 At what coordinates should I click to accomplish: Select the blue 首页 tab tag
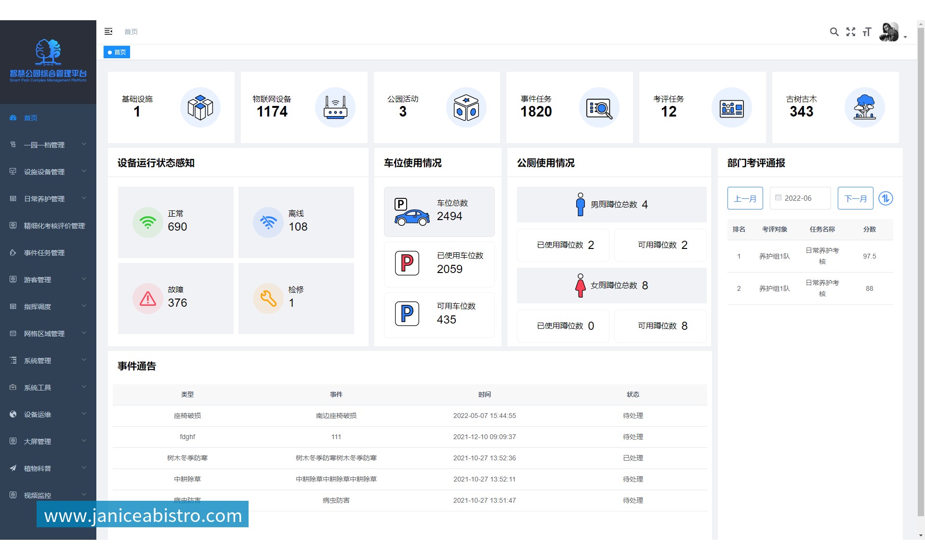(117, 52)
